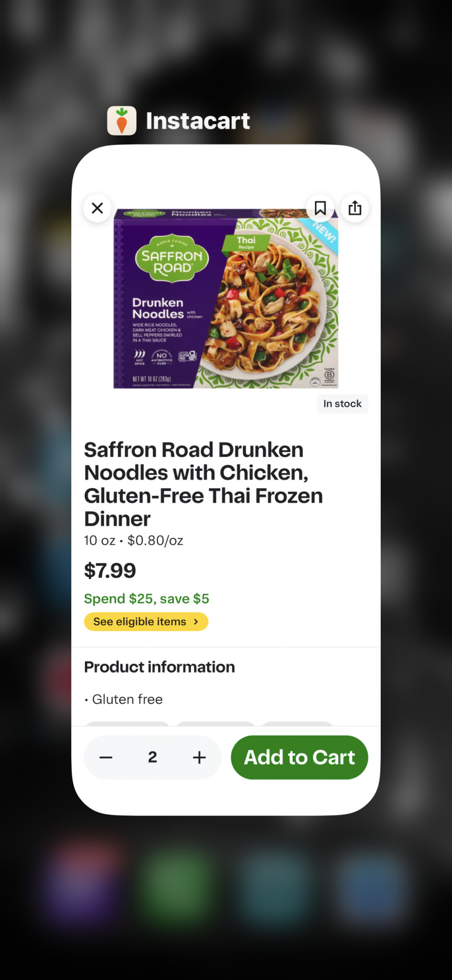
Task: Open the See eligible items pill
Action: point(140,622)
